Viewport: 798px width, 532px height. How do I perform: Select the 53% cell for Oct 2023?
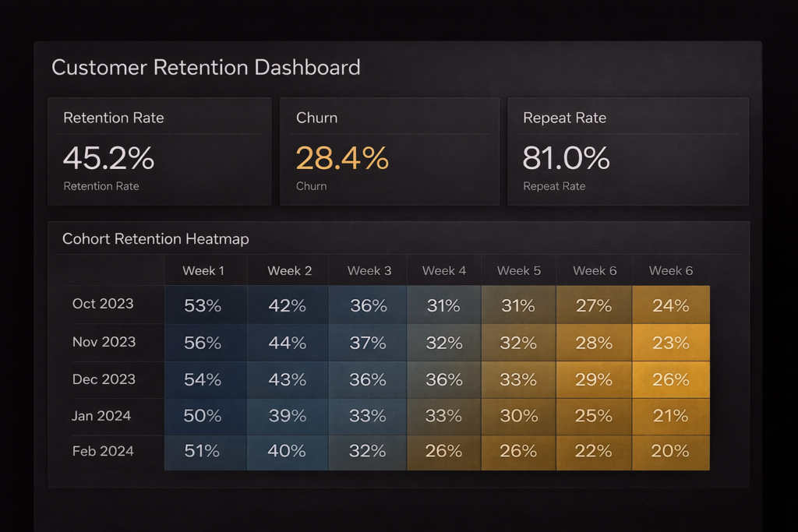point(203,306)
